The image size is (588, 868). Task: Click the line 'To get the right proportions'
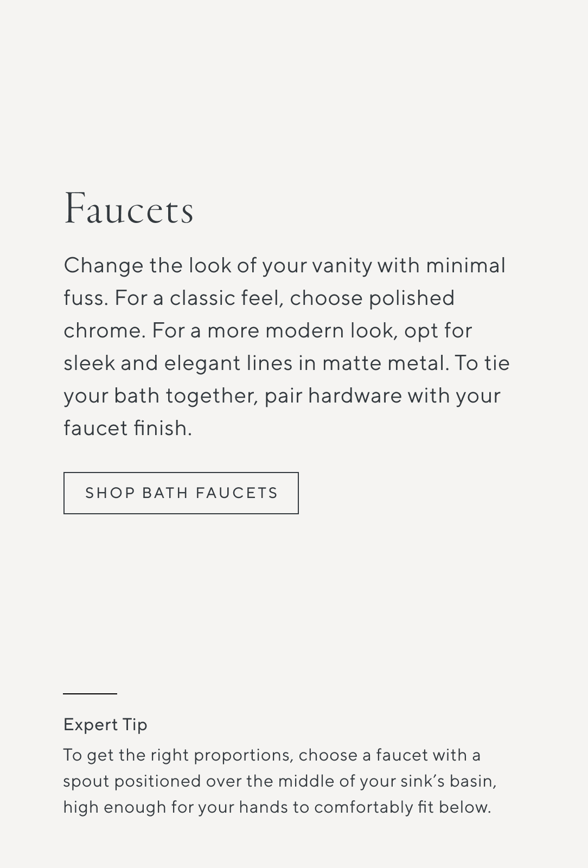coord(272,755)
